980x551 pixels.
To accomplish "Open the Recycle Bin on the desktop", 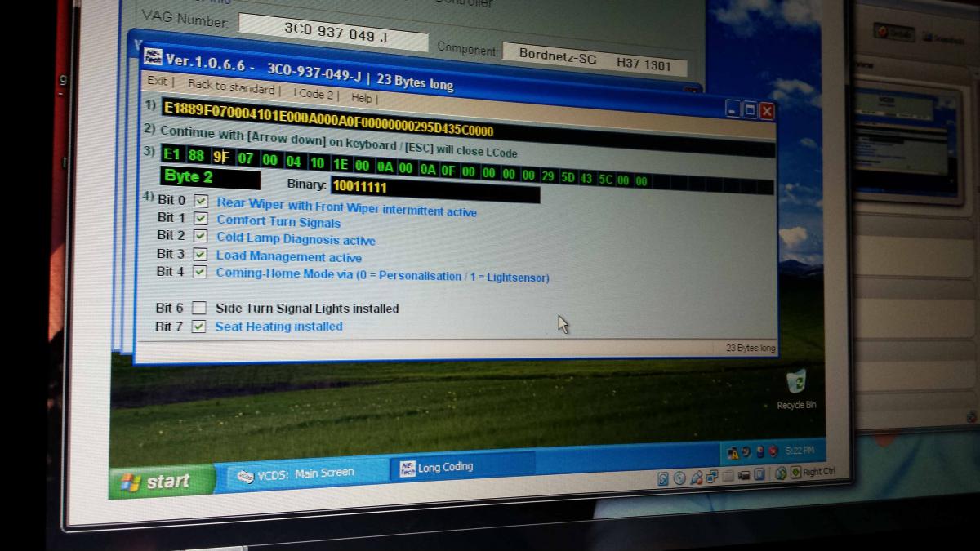I will click(x=795, y=384).
